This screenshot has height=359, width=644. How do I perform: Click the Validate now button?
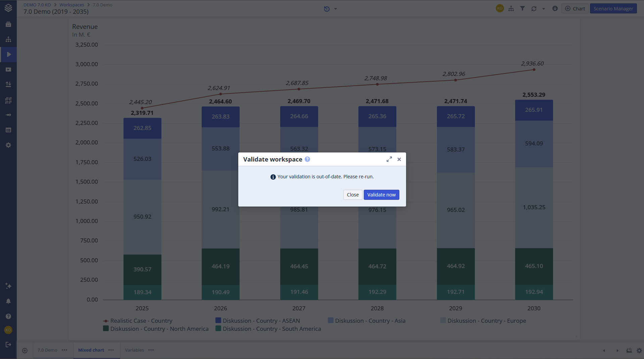(x=381, y=195)
